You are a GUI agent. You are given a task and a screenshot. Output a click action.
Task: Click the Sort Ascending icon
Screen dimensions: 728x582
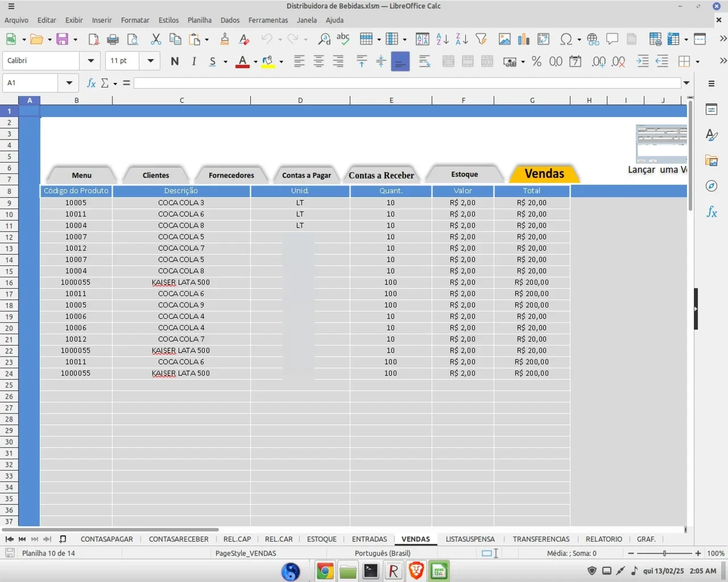(x=442, y=39)
